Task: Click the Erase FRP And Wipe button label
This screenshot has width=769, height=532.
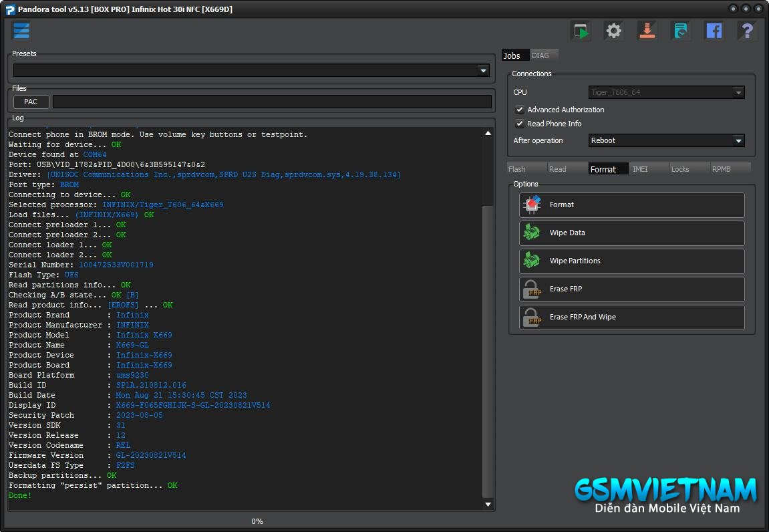Action: (x=583, y=317)
